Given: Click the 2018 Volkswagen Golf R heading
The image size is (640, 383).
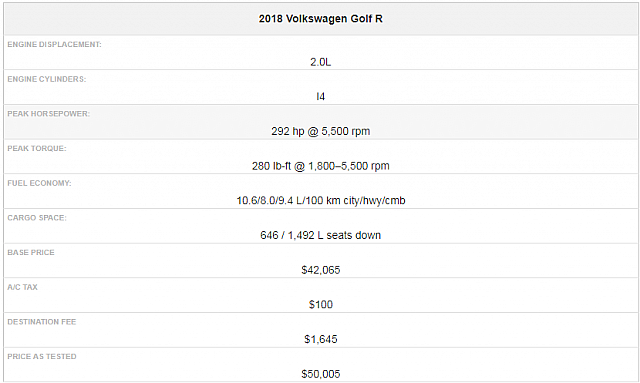Looking at the screenshot, I should point(320,19).
